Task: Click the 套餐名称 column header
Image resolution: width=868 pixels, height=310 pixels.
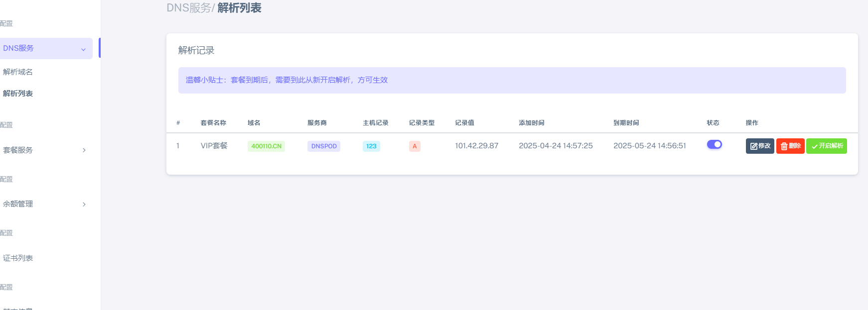Action: pos(213,122)
